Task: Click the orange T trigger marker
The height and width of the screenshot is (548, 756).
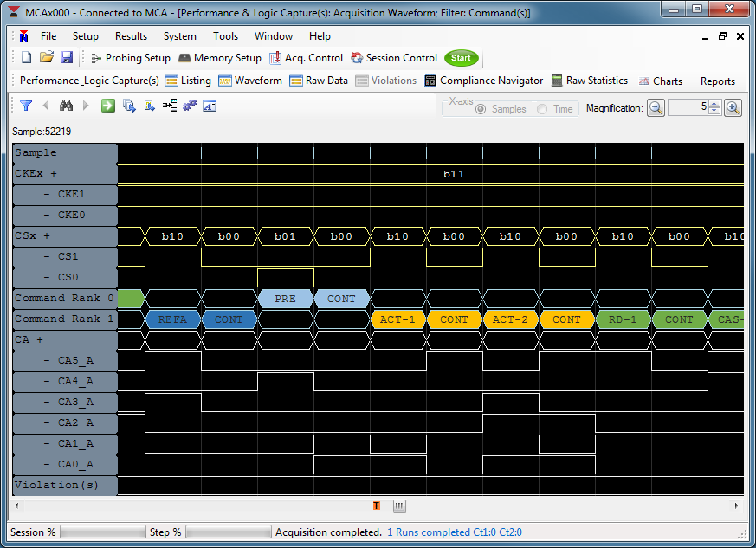Action: click(377, 506)
